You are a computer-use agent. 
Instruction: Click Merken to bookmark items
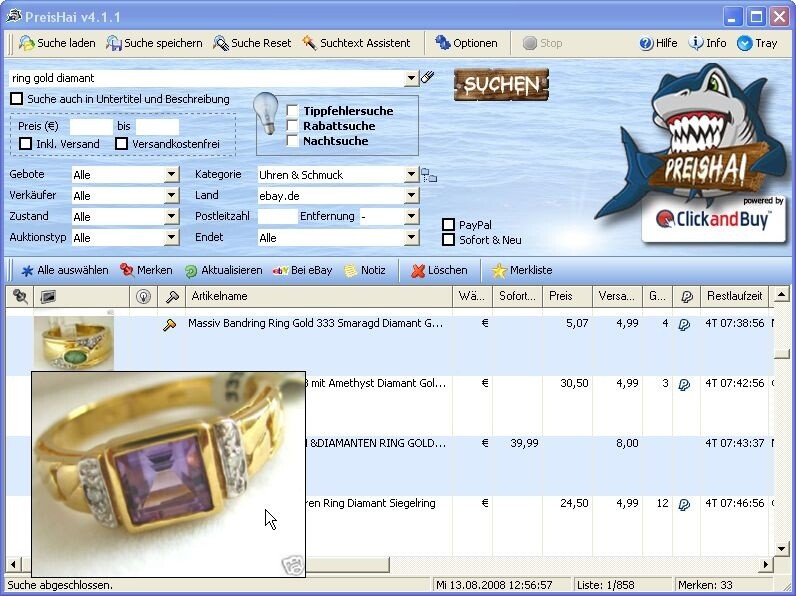146,270
